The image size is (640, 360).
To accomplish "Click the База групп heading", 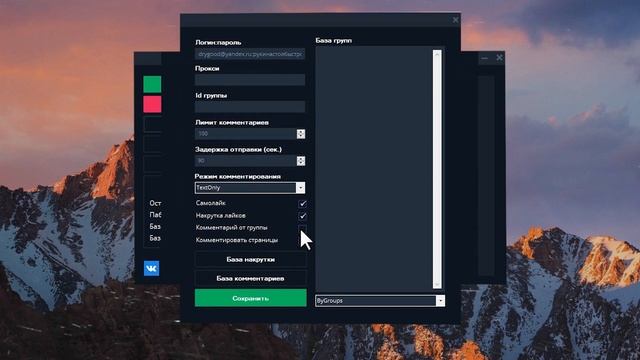I will 333,40.
